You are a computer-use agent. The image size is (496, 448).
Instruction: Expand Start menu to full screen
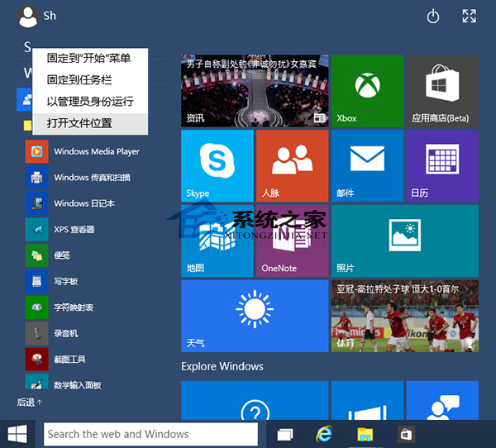(x=469, y=16)
